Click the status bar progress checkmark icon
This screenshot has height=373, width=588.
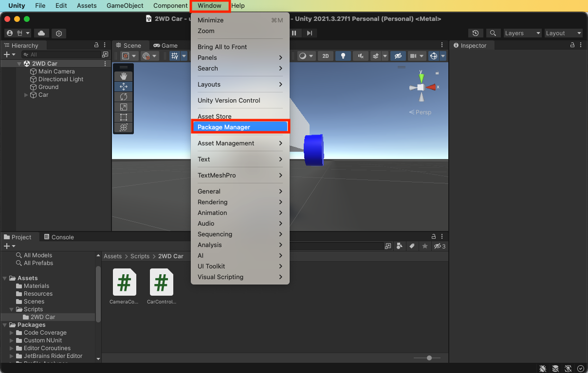581,368
